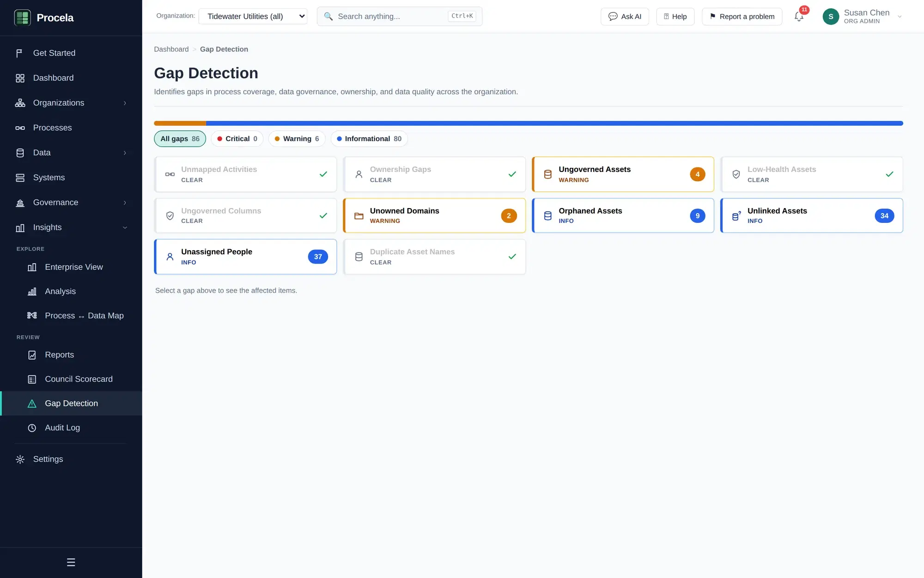Click the Ungoverned Columns clear card

coord(245,216)
